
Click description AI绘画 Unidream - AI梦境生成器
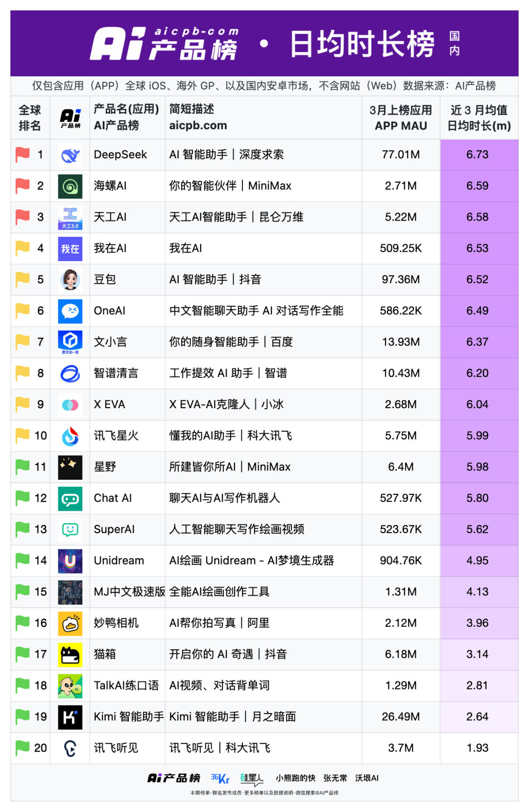click(251, 561)
